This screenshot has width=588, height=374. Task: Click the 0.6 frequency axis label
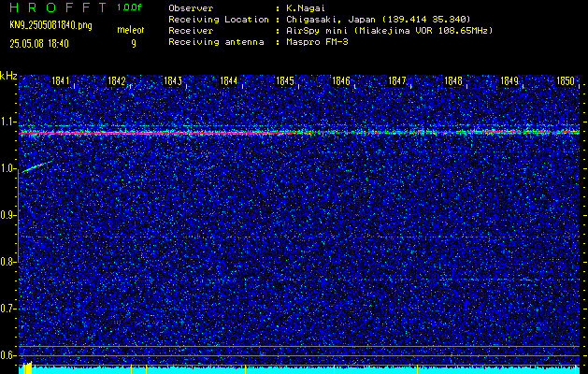click(8, 355)
